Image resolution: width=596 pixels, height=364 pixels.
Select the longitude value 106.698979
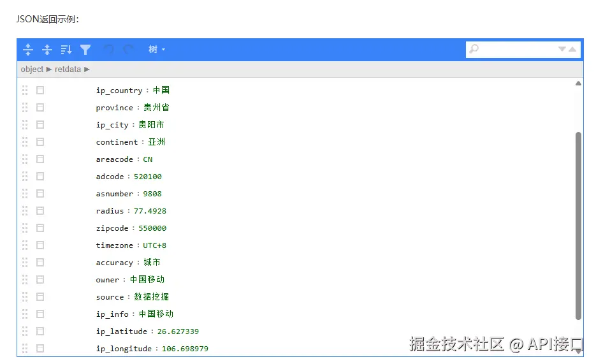pos(185,349)
